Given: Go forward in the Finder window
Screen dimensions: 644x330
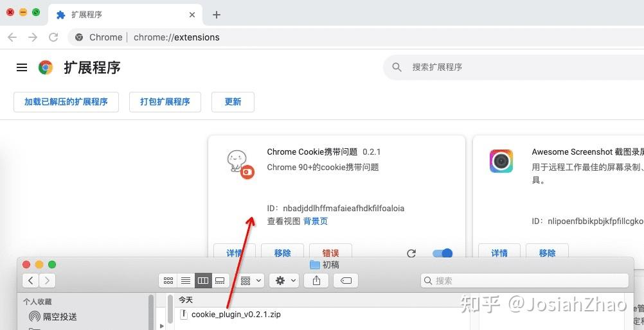Looking at the screenshot, I should (x=47, y=281).
